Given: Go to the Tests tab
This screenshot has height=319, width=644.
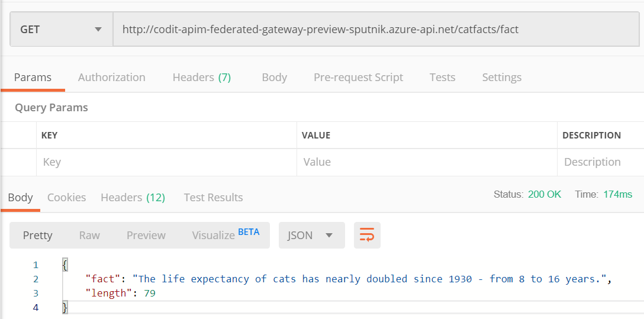Looking at the screenshot, I should pyautogui.click(x=442, y=78).
